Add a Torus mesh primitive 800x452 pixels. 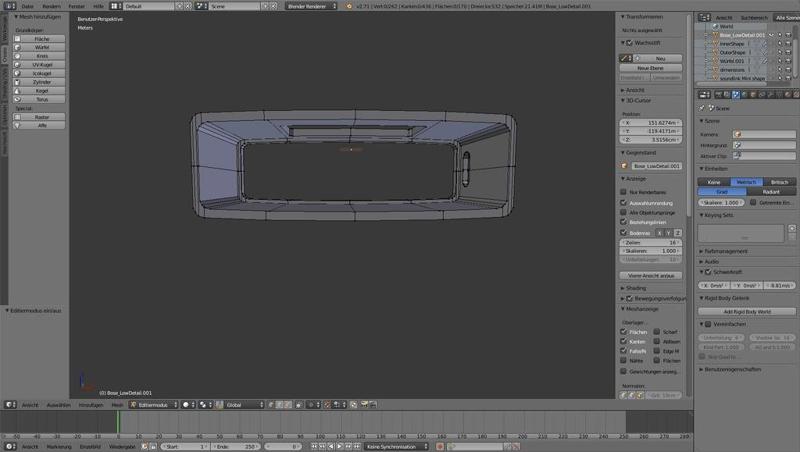click(x=41, y=100)
